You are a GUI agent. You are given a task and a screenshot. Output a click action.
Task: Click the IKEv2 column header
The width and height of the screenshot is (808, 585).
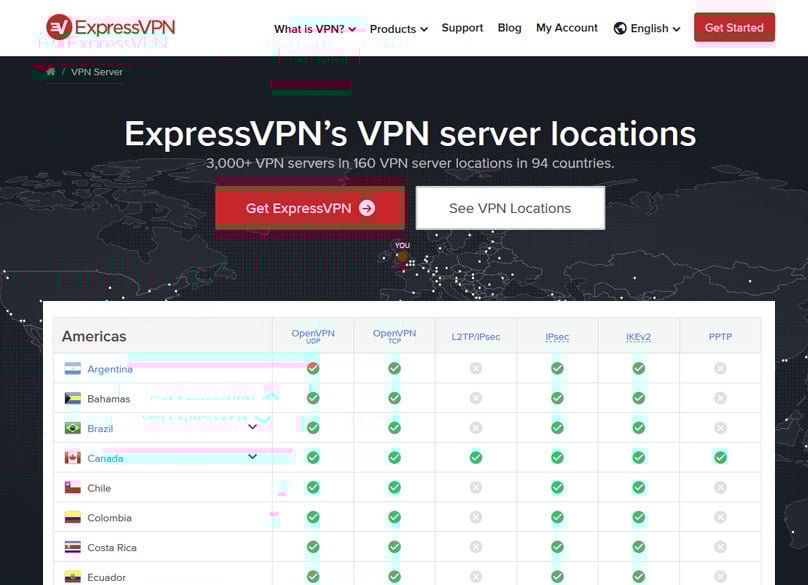coord(638,337)
